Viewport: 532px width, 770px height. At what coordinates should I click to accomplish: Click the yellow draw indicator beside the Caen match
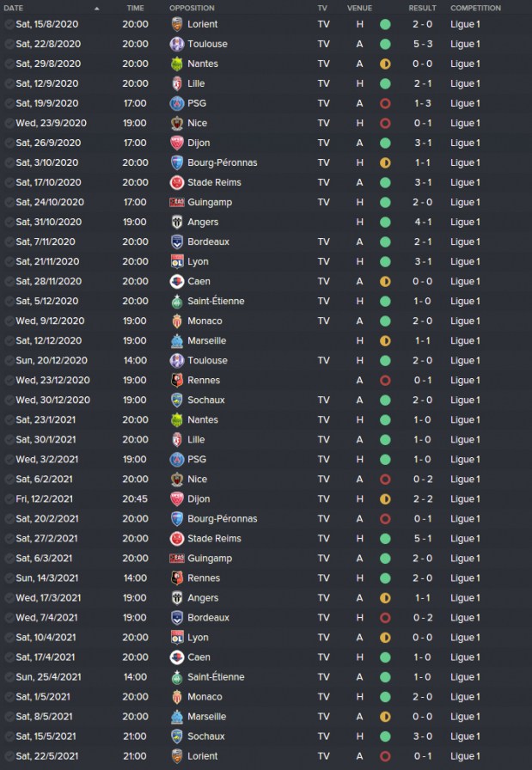tap(386, 281)
